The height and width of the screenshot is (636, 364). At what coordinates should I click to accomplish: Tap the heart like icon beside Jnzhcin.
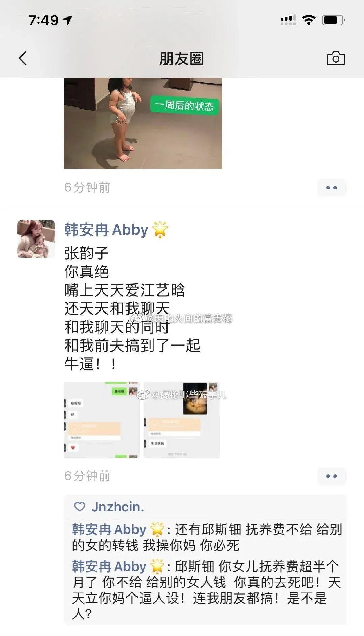80,507
